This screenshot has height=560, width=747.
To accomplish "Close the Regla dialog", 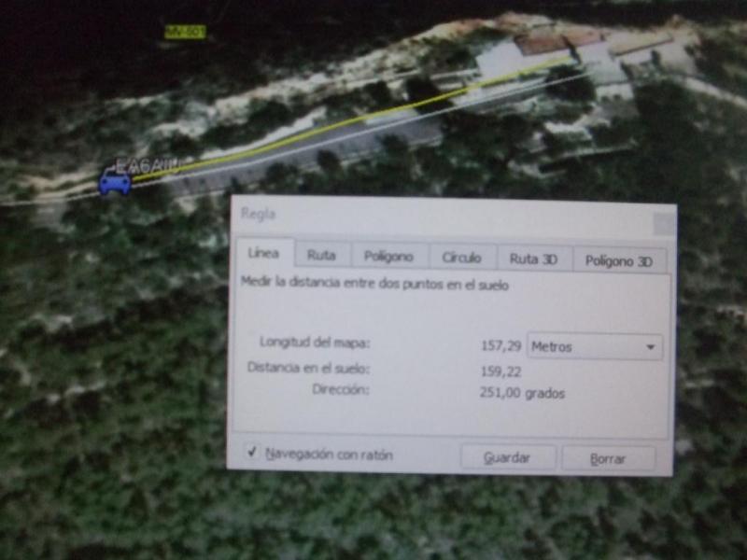I will [x=662, y=223].
